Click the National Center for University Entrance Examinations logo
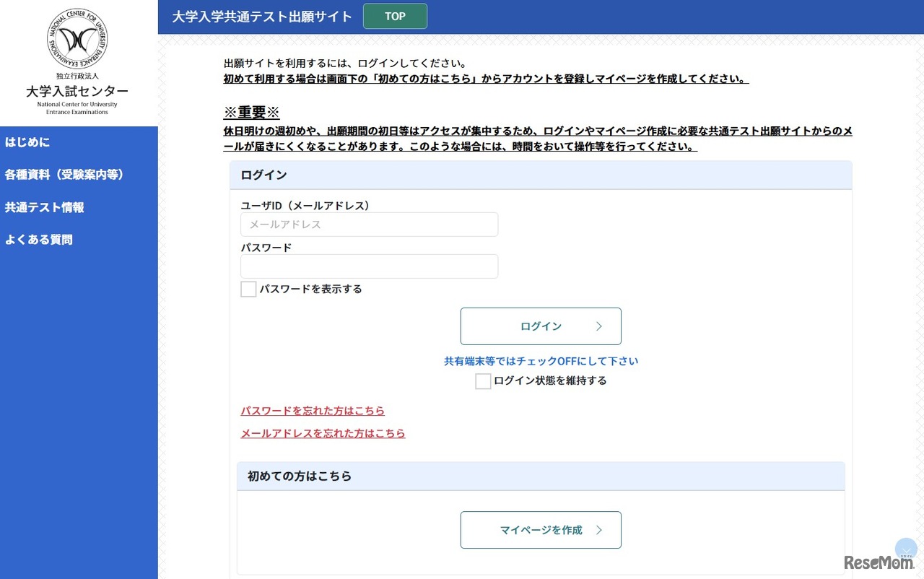 [x=77, y=62]
